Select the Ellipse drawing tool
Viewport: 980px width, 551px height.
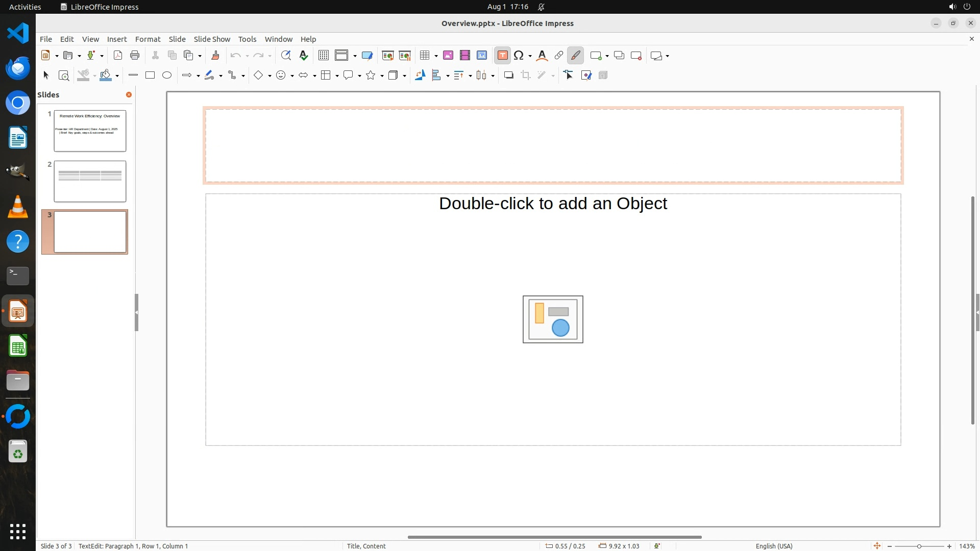point(167,76)
